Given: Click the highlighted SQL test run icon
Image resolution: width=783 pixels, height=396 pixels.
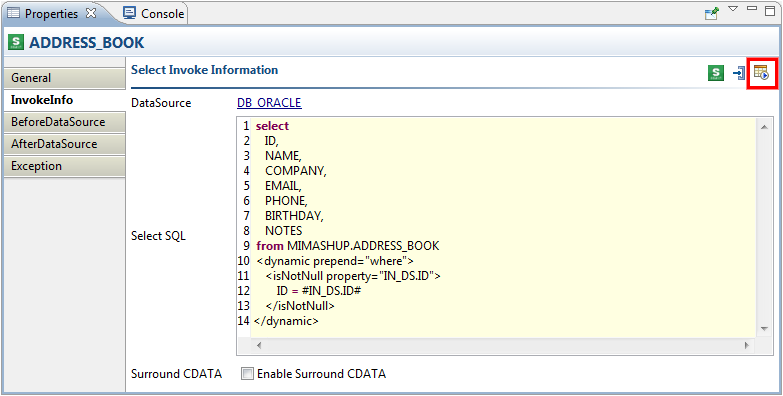Looking at the screenshot, I should tap(762, 73).
